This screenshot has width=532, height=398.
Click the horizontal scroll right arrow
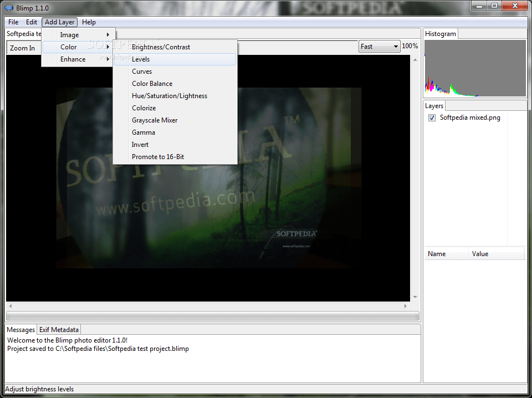point(406,306)
